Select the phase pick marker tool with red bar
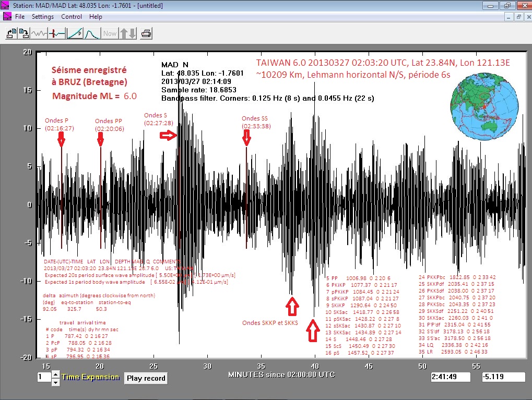The image size is (532, 400). [x=57, y=33]
